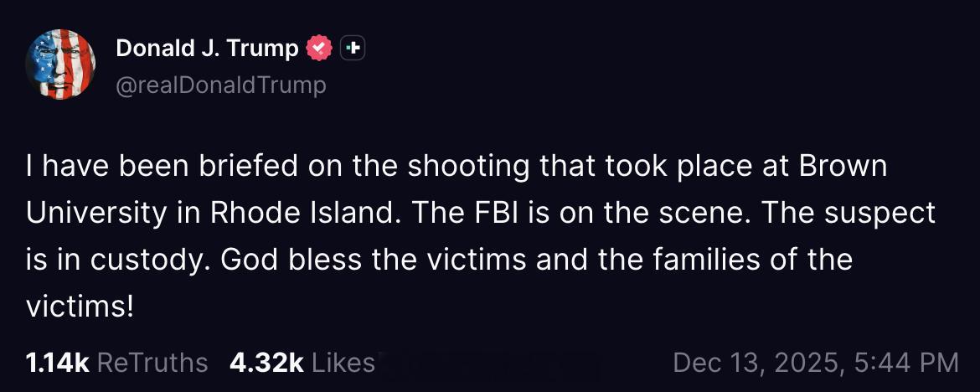View the ReTruths label list
Viewport: 980px width, 392px height.
[x=152, y=362]
